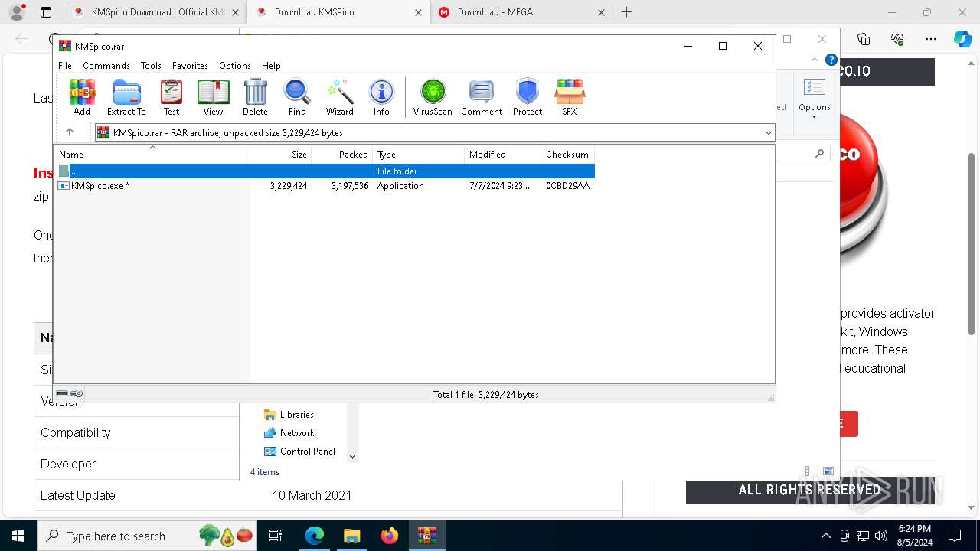This screenshot has height=551, width=980.
Task: Create SFX self-extracting archive
Action: click(x=569, y=97)
